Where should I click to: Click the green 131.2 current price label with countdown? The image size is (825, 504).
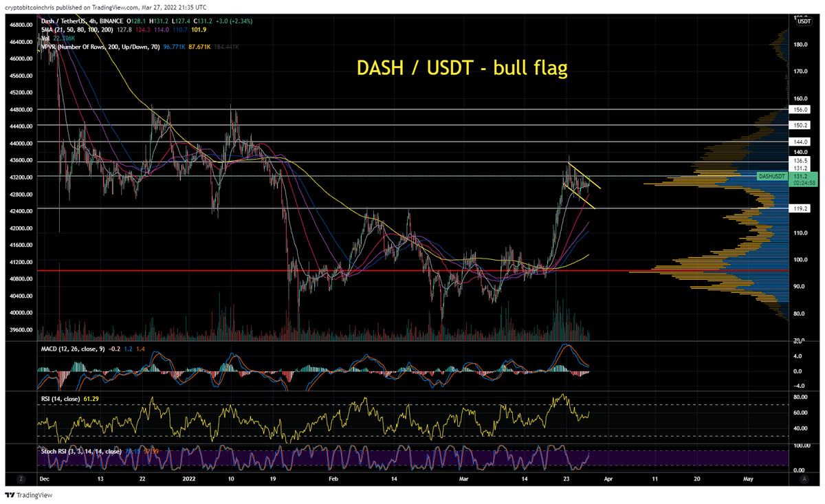pos(802,179)
